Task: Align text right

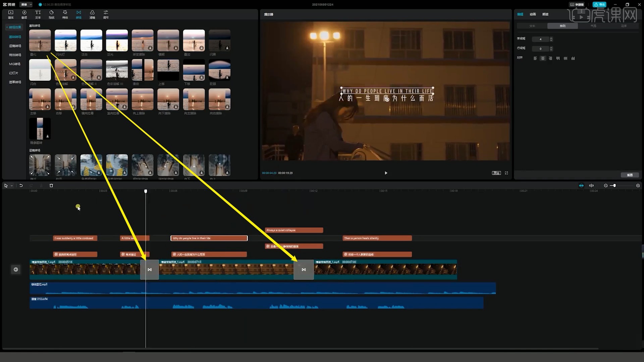Action: pos(550,58)
